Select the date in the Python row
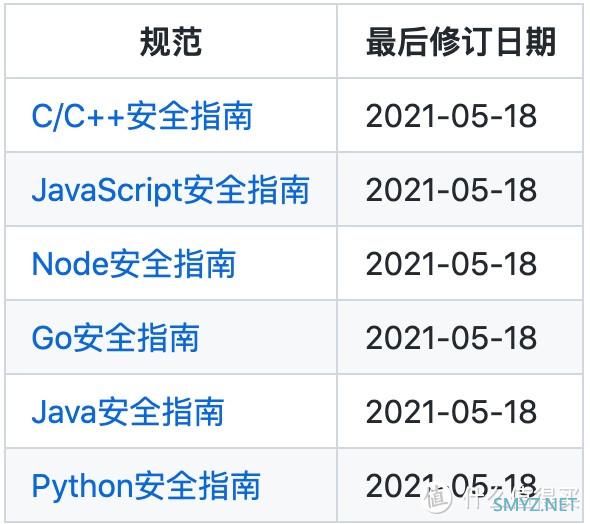Viewport: 590px width, 524px height. (x=451, y=486)
